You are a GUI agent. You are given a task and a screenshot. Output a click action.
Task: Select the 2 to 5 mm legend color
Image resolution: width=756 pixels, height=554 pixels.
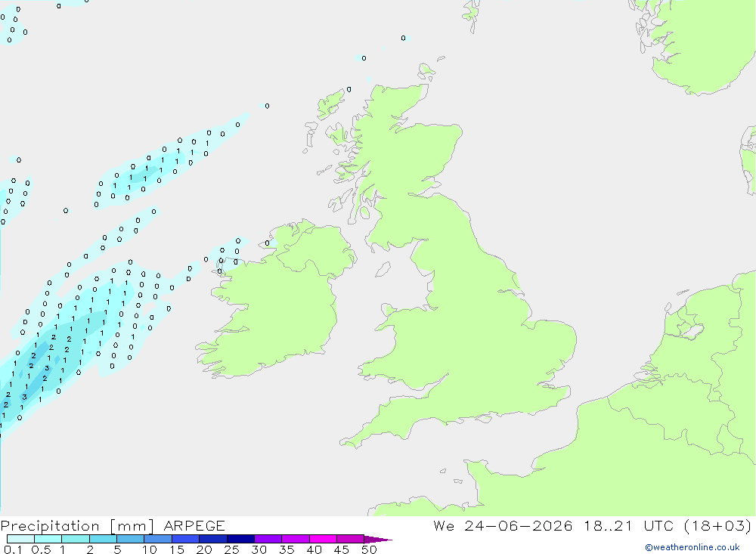[x=103, y=539]
